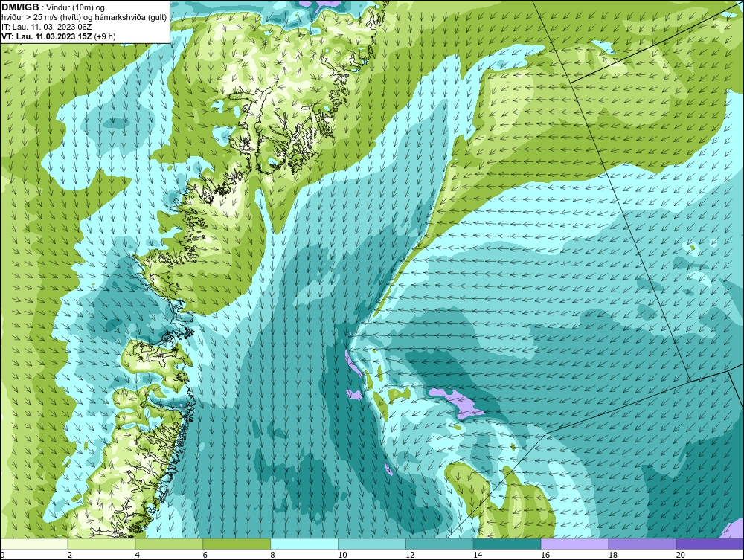The image size is (744, 560).
Task: Click the 14–16 m/s dark teal legend swatch
Action: tap(507, 544)
